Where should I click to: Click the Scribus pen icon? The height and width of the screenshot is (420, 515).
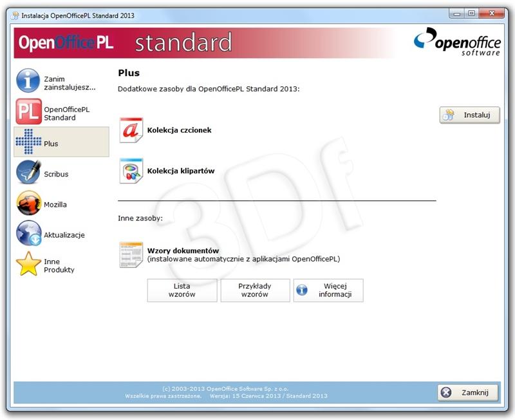pos(28,172)
